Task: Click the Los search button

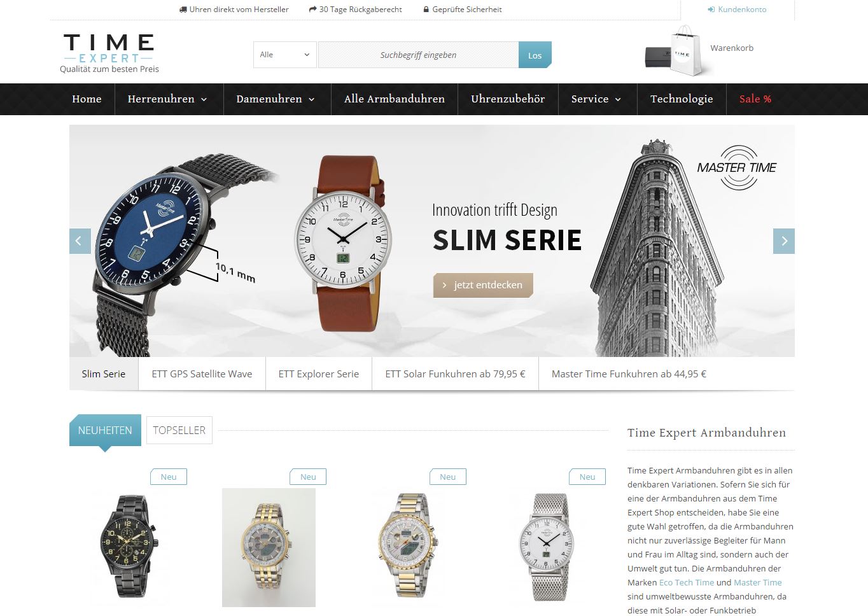Action: (535, 55)
